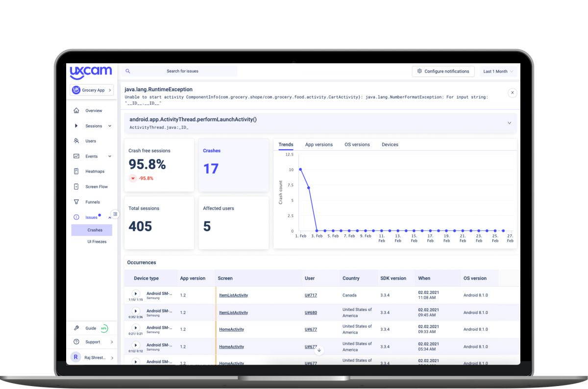
Task: Click the Users icon in the sidebar
Action: tap(77, 141)
